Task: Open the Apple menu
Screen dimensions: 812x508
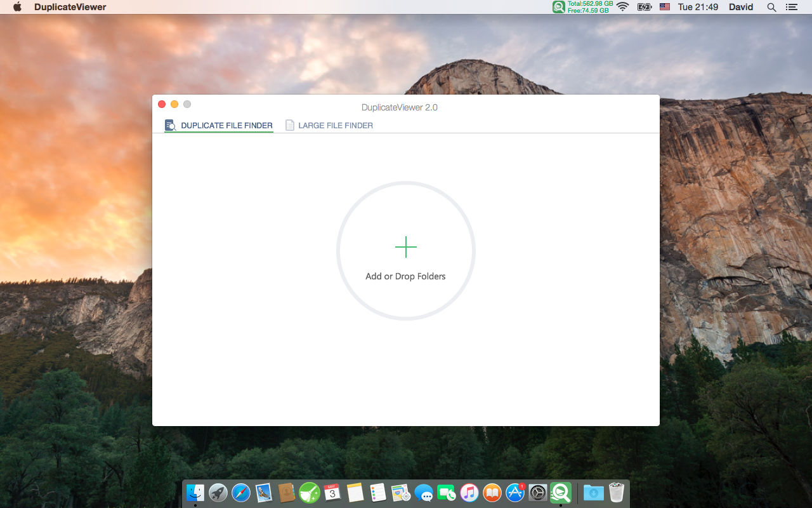Action: coord(17,7)
